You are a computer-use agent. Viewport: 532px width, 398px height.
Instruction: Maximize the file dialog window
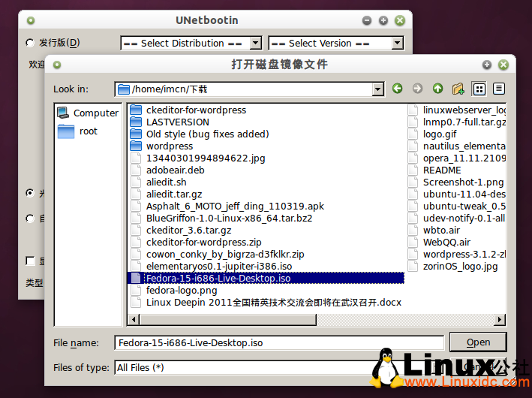pos(487,65)
